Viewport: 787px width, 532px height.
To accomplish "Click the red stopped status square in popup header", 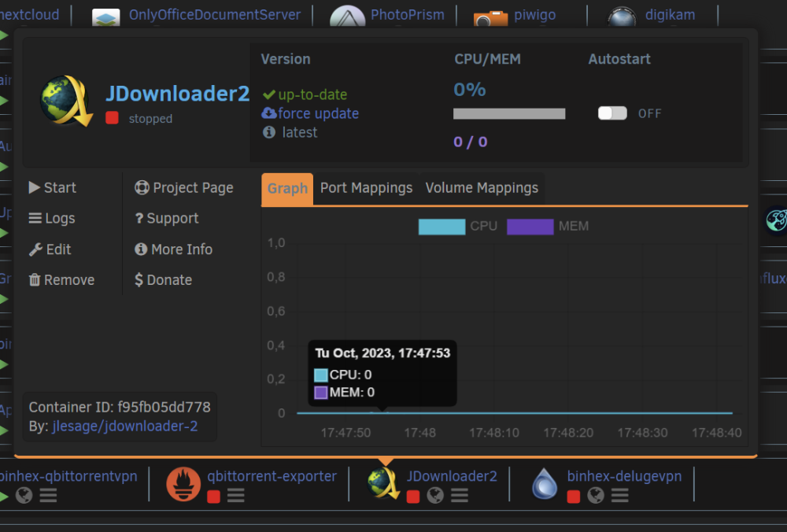I will [112, 118].
